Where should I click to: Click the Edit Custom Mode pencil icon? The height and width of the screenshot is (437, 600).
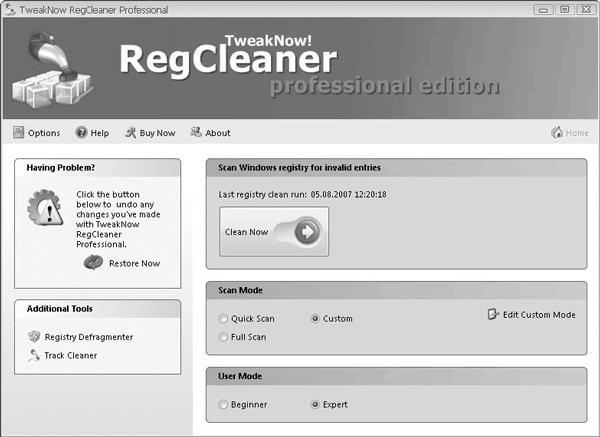tap(493, 314)
